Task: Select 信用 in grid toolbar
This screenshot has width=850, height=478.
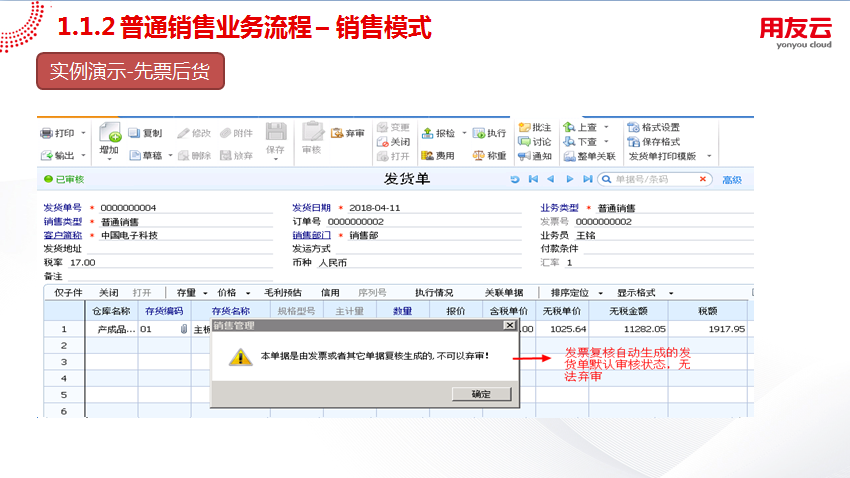Action: pos(330,293)
